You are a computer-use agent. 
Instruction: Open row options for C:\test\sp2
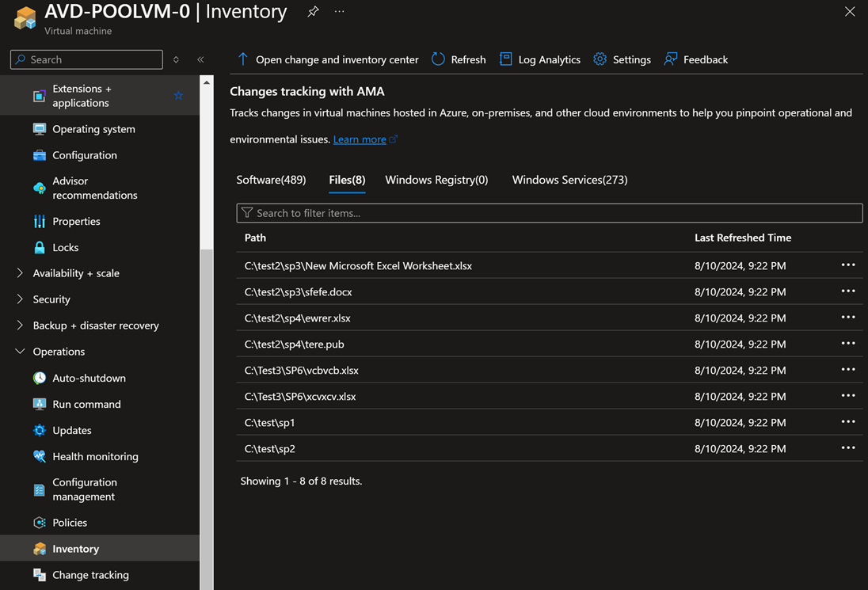pyautogui.click(x=848, y=447)
